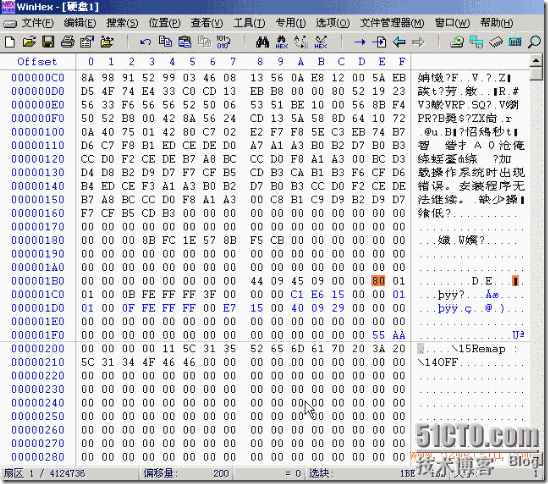Click the Offset column header
Screen dimensions: 548x484
tap(37, 62)
